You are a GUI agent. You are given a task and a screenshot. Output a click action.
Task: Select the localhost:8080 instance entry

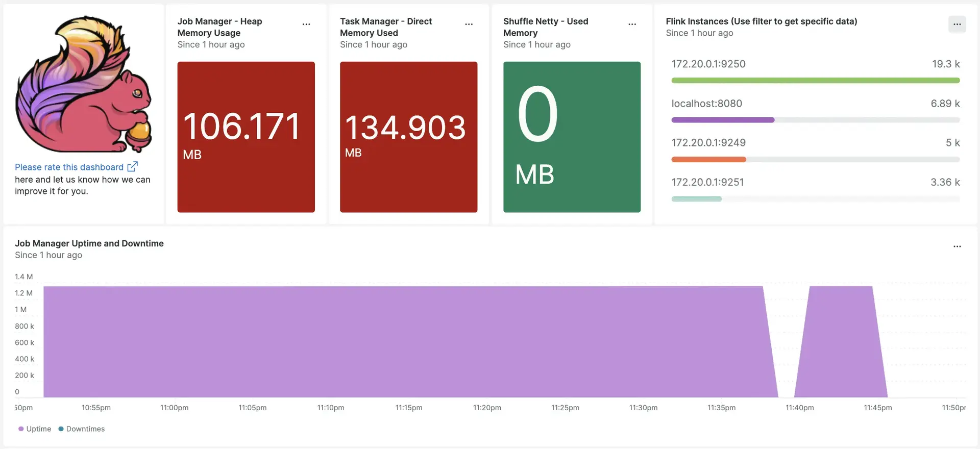pyautogui.click(x=706, y=104)
